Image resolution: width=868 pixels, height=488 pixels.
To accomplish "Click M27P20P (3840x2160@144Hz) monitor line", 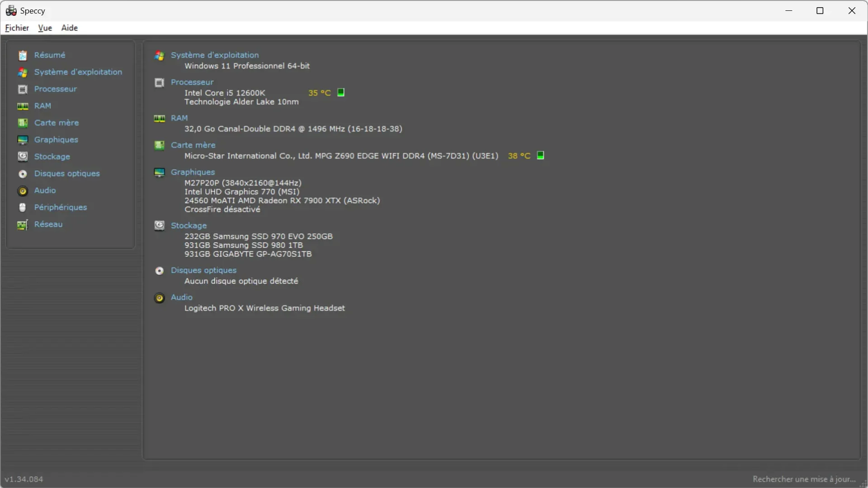I will pos(243,183).
